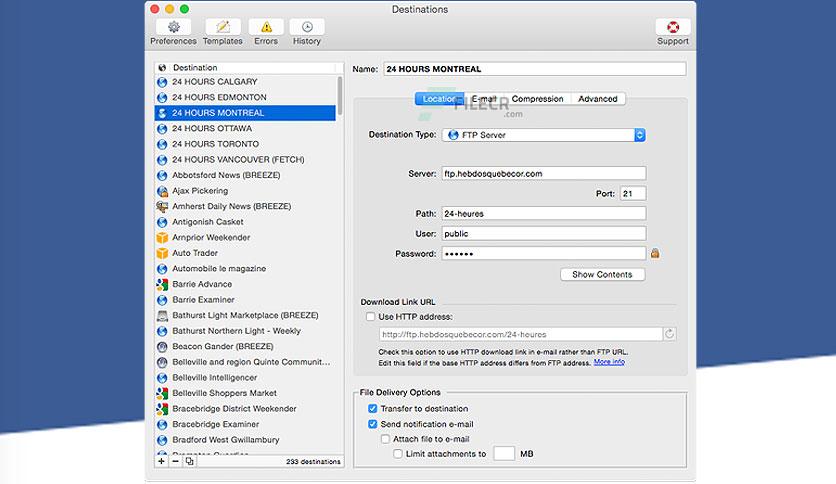Open Preferences from the toolbar

(x=173, y=32)
